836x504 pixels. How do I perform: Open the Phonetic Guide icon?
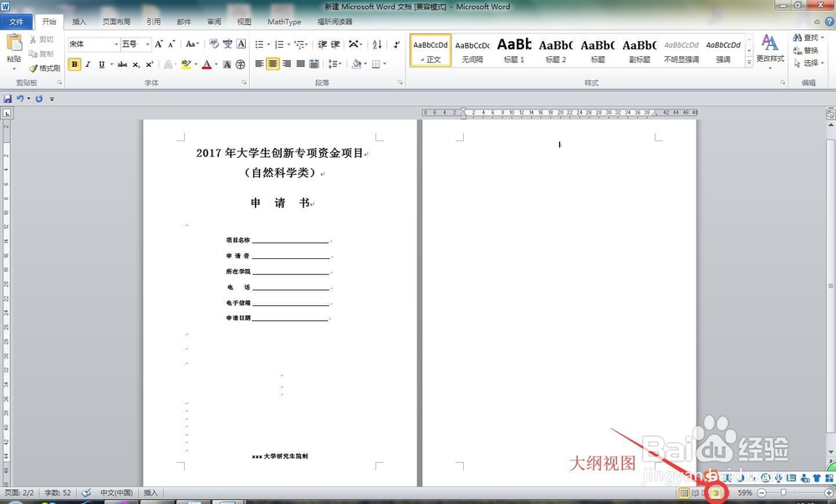pos(227,44)
